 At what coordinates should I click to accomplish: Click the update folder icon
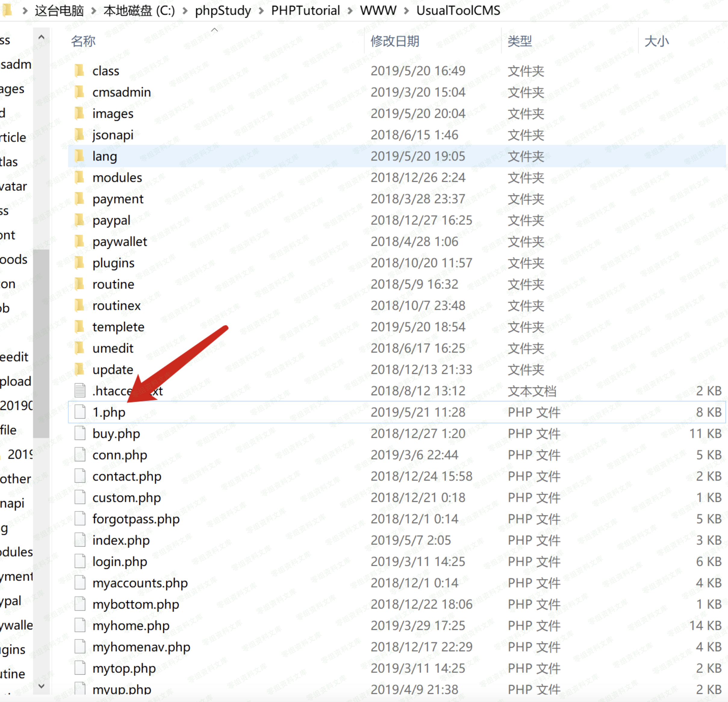pyautogui.click(x=79, y=369)
